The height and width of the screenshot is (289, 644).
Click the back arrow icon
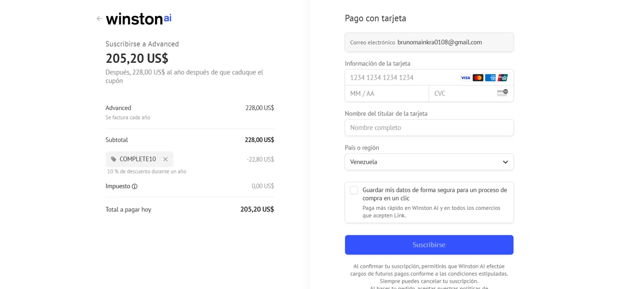click(x=100, y=18)
